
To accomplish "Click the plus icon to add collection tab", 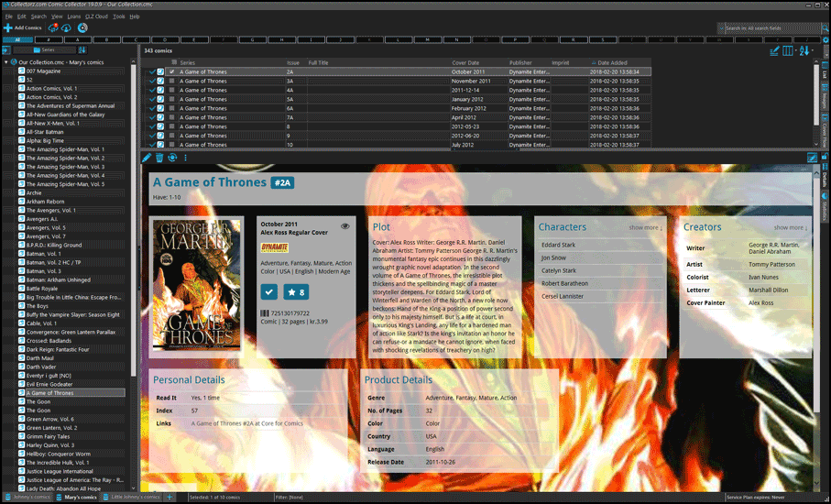I will [x=169, y=497].
